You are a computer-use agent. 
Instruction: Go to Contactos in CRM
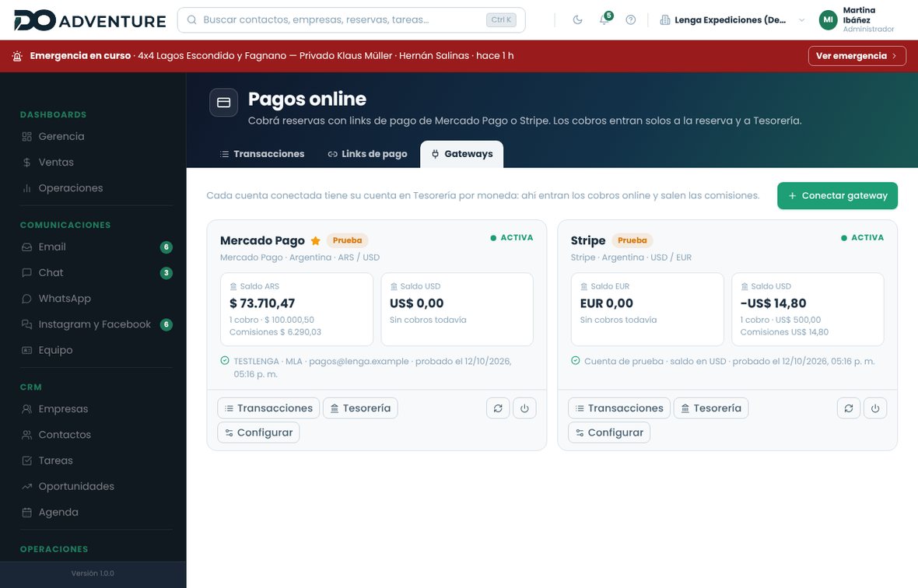(96, 435)
